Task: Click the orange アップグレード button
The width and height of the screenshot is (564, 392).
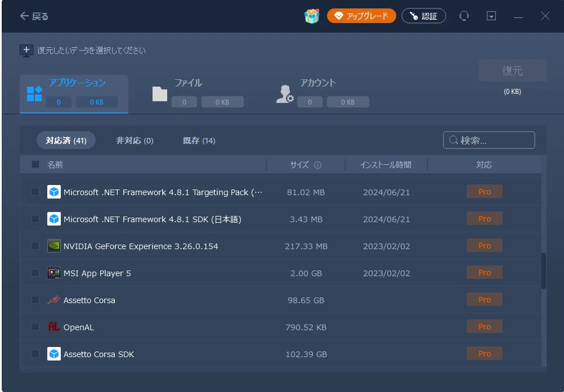Action: [x=361, y=16]
